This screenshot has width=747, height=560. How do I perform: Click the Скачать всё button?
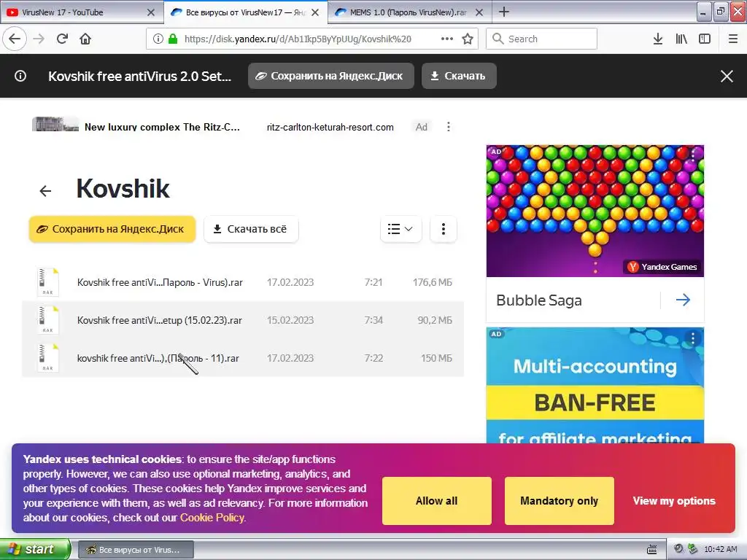tap(251, 229)
